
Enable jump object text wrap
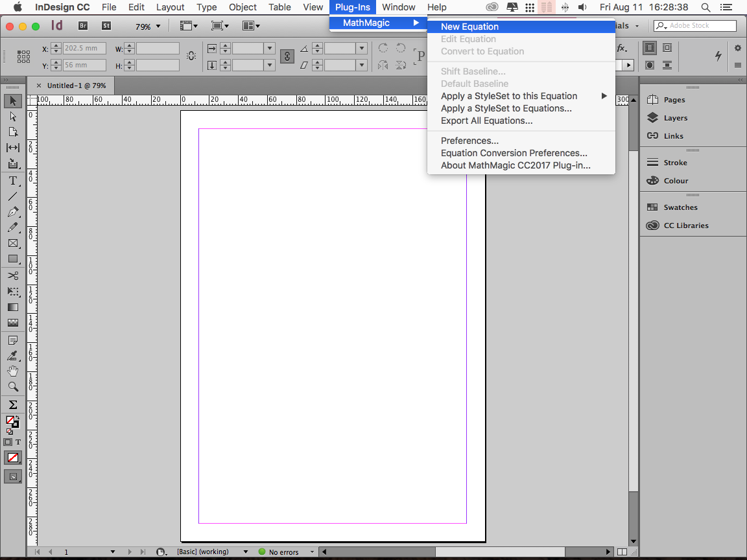coord(667,65)
